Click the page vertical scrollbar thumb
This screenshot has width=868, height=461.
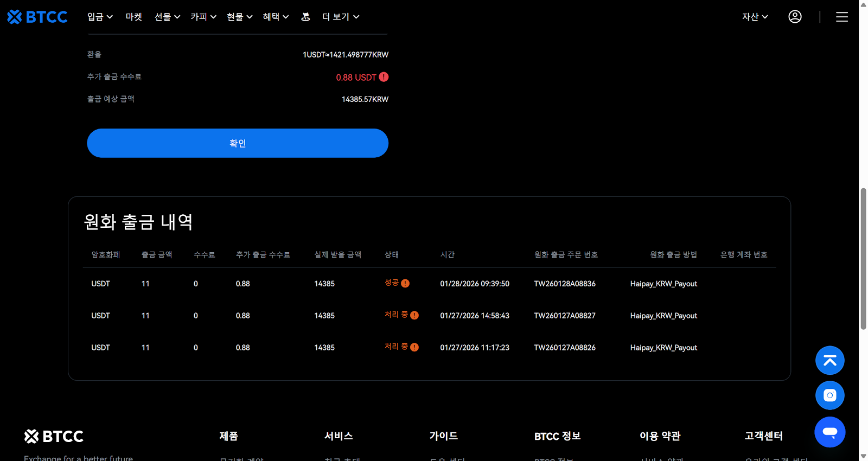tap(863, 259)
